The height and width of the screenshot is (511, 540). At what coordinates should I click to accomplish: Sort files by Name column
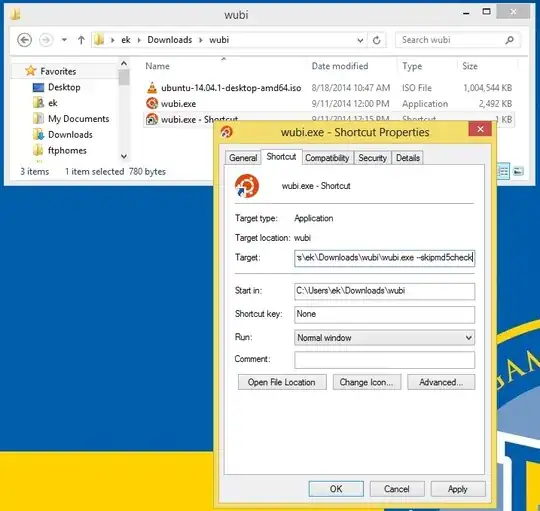157,66
